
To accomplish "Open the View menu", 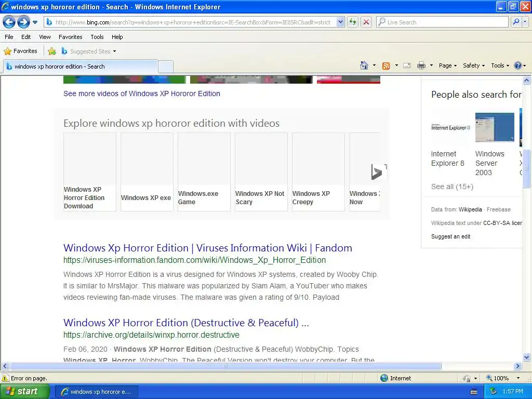I will tap(45, 37).
